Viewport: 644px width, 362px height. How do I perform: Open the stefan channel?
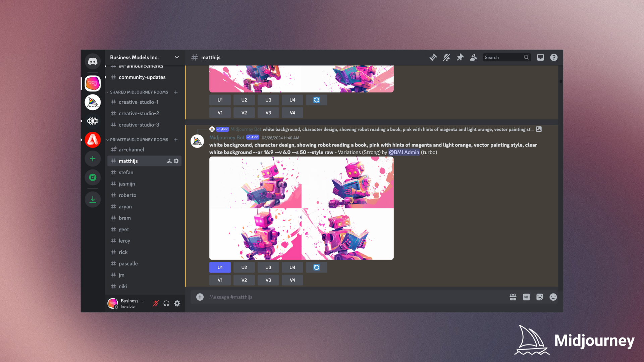pos(126,172)
